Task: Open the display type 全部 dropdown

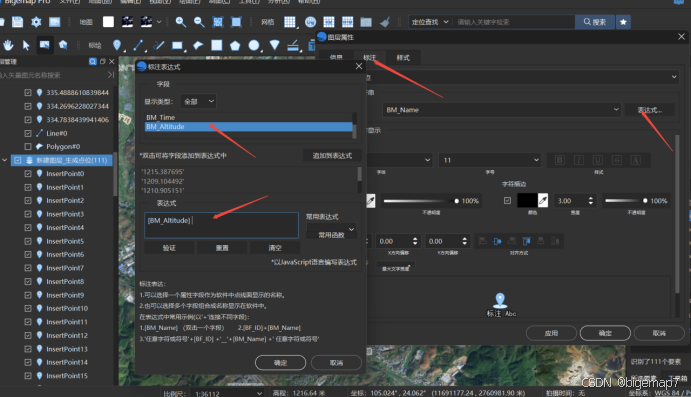Action: tap(198, 101)
